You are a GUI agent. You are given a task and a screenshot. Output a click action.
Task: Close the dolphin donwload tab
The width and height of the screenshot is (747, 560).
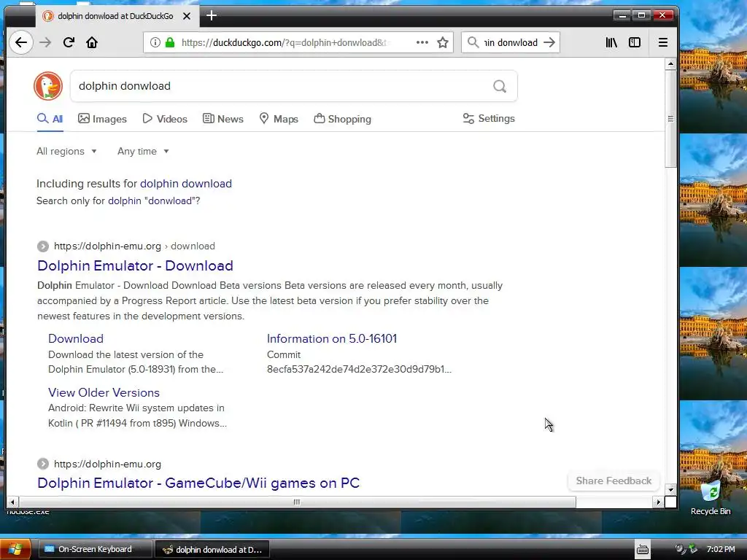[x=187, y=16]
